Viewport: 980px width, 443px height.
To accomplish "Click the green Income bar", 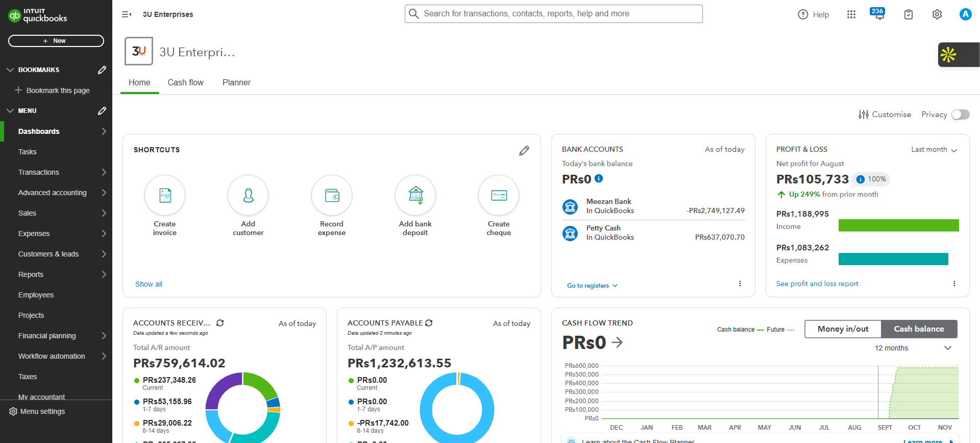I will [898, 225].
